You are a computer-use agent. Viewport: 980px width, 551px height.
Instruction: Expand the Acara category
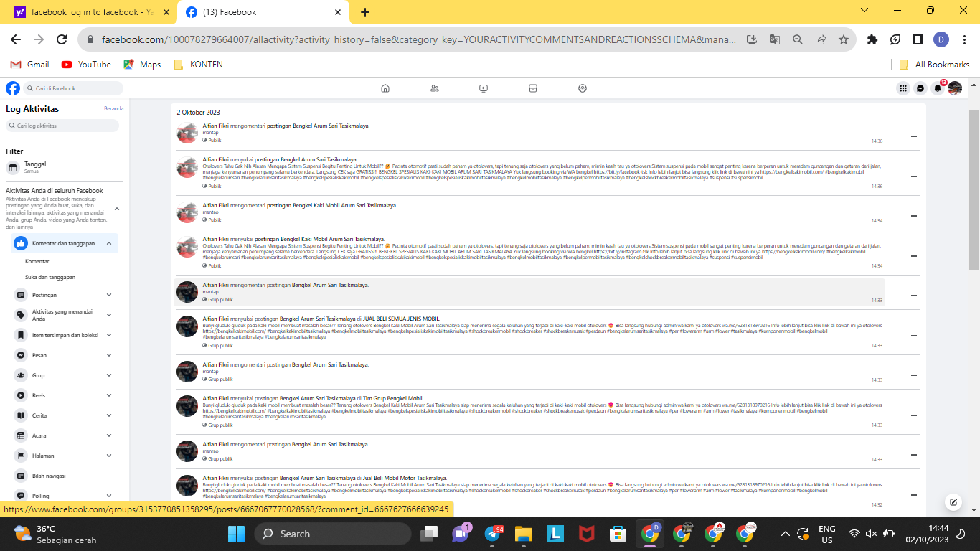click(x=109, y=435)
